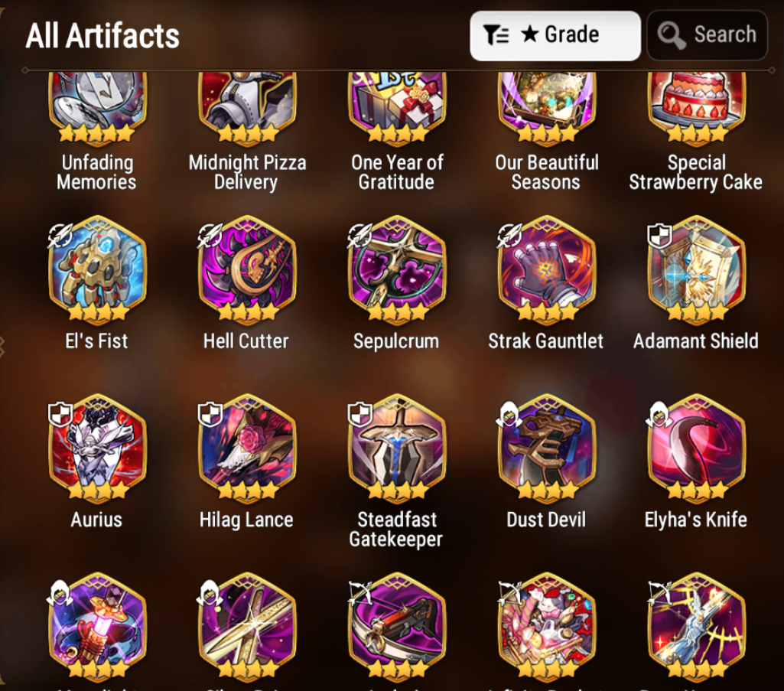Open the Grade sort filter dropdown
The height and width of the screenshot is (691, 784).
click(555, 35)
